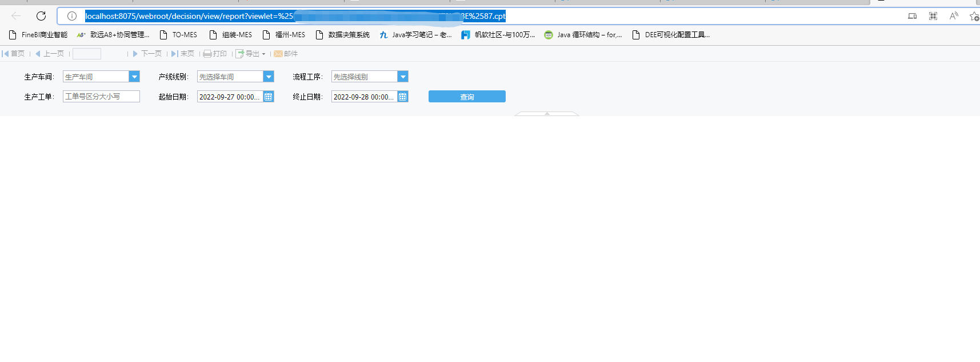Open the 帆软社区 bookmark
Image resolution: width=980 pixels, height=362 pixels.
pyautogui.click(x=498, y=35)
